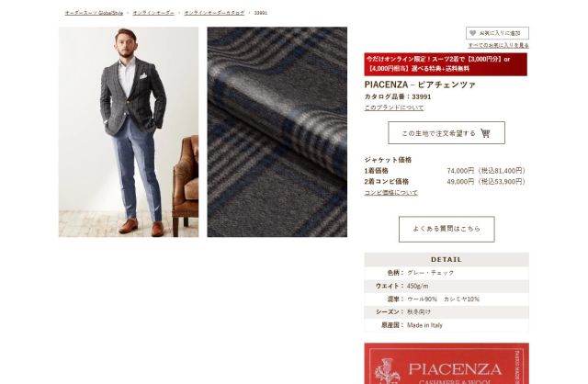
Task: Click the カタログ品番：33991 text
Action: coord(398,96)
